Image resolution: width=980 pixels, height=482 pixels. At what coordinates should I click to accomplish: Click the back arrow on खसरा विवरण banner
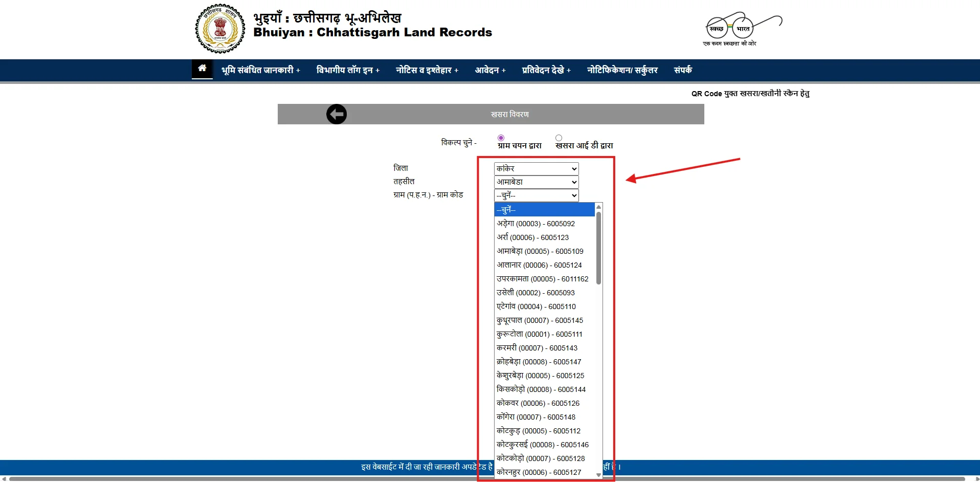337,114
